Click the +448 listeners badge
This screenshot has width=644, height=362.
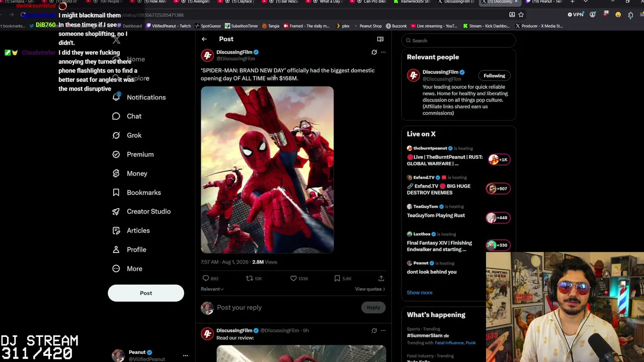click(x=498, y=218)
